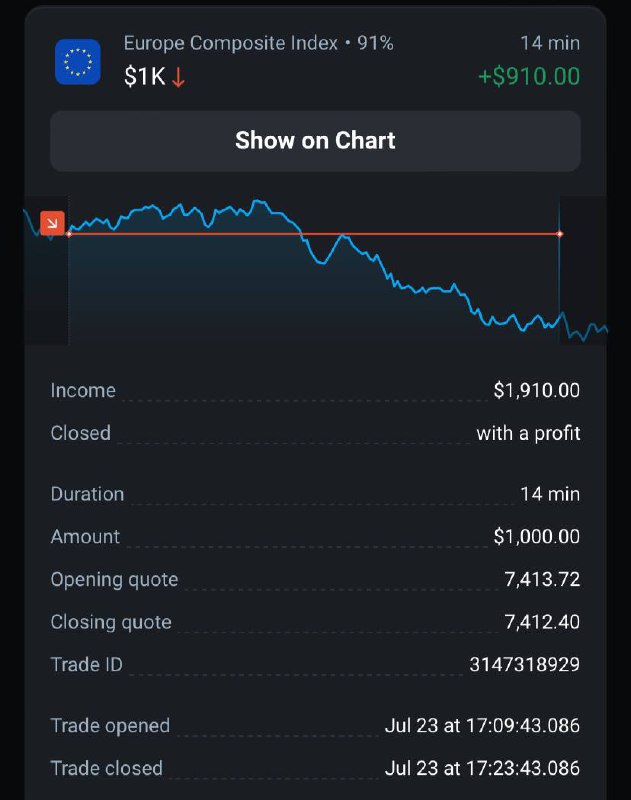Click the Amount value $1,000.00
This screenshot has width=631, height=800.
(537, 536)
